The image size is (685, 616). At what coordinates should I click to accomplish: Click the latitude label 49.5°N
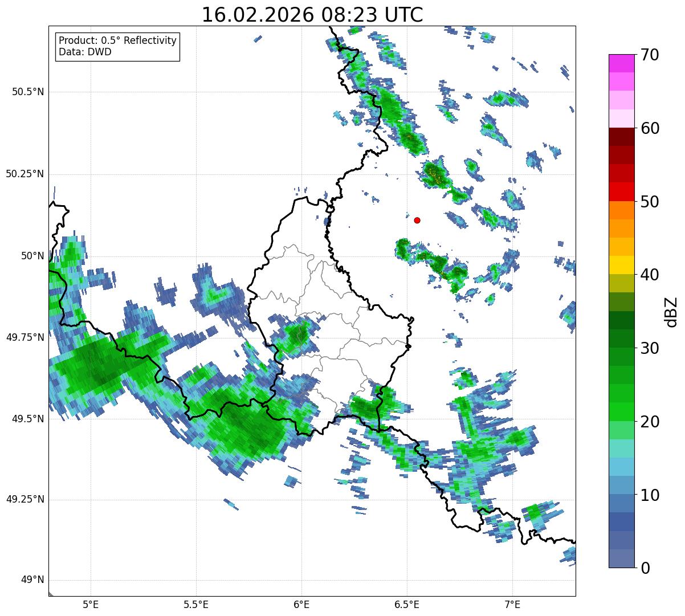(x=27, y=419)
